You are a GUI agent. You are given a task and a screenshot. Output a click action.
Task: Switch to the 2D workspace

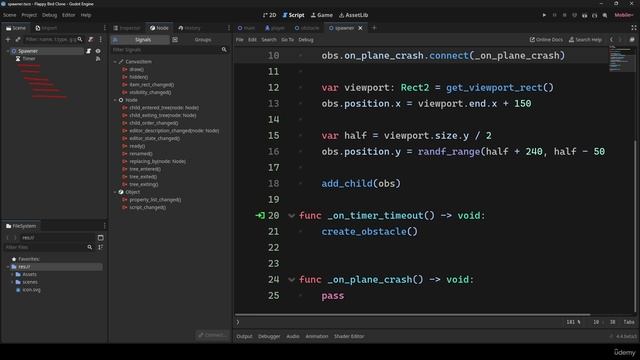point(269,15)
